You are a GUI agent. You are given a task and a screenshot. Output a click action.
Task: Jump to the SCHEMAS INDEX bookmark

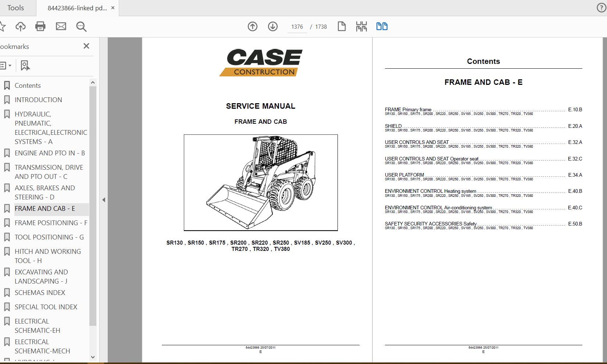pyautogui.click(x=39, y=292)
